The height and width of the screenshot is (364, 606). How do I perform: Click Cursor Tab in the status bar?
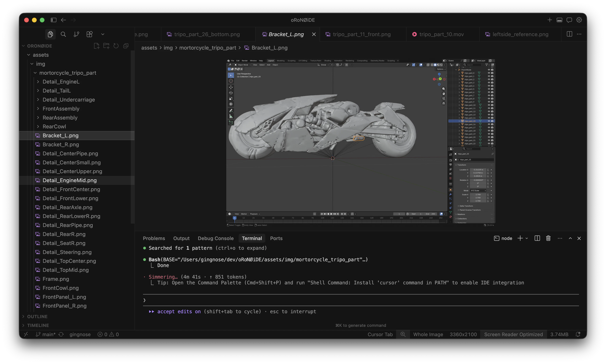click(380, 334)
